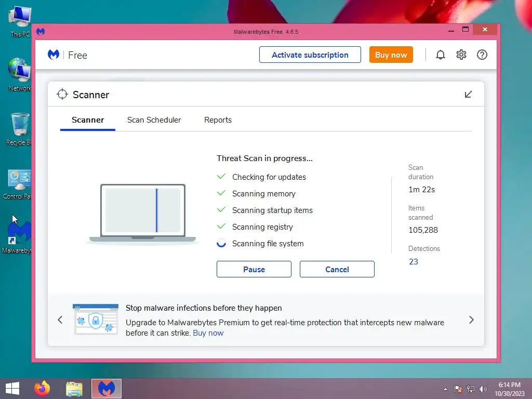Open Network desktop icon

[20, 75]
